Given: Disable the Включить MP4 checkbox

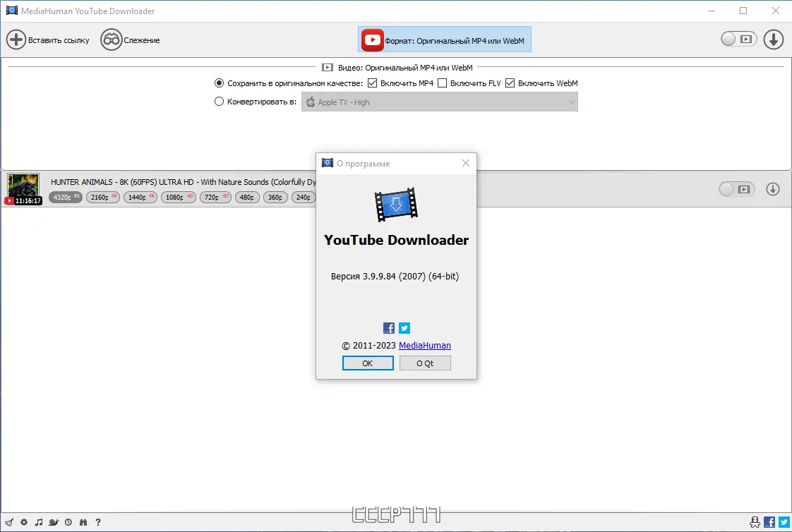Looking at the screenshot, I should (x=371, y=83).
